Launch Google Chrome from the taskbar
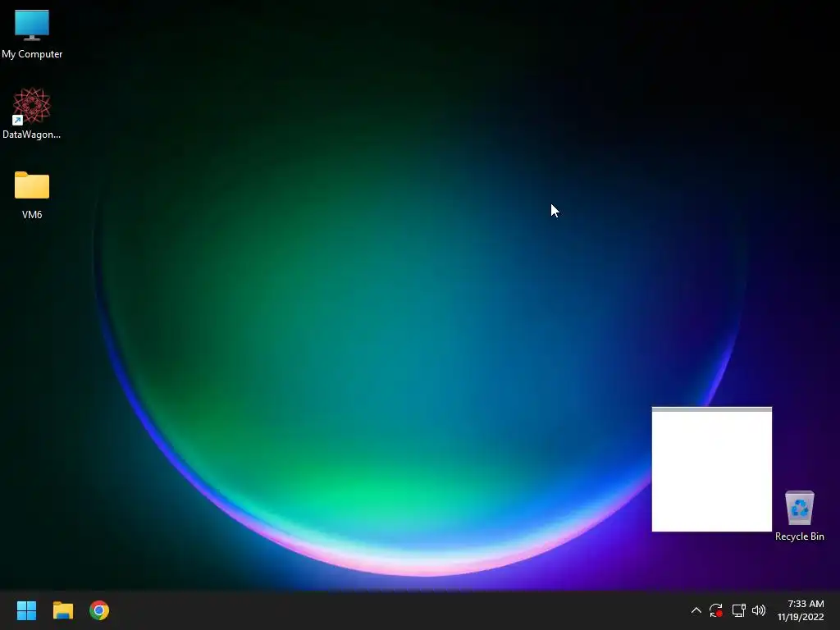The image size is (840, 630). pos(99,610)
